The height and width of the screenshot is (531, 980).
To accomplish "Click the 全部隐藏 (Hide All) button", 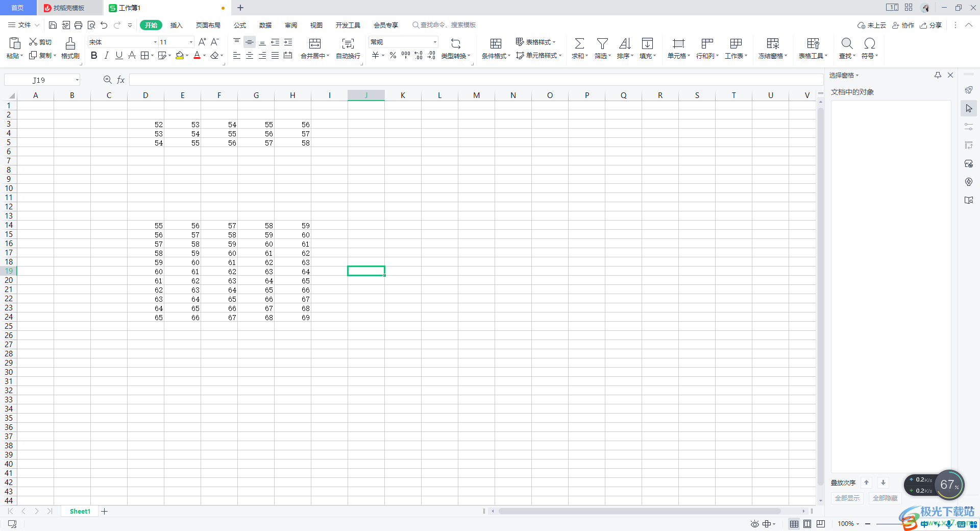I will pyautogui.click(x=885, y=498).
